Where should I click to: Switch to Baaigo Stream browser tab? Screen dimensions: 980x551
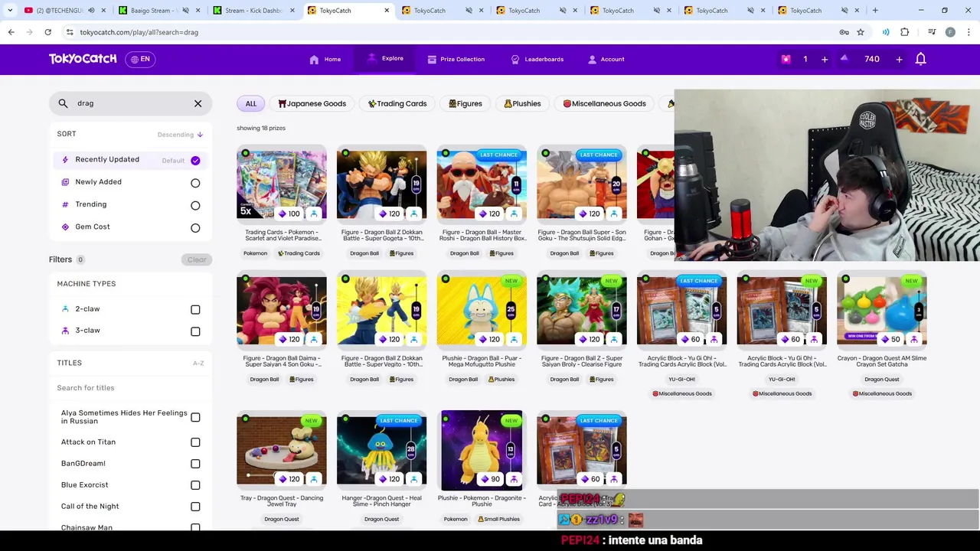click(159, 11)
